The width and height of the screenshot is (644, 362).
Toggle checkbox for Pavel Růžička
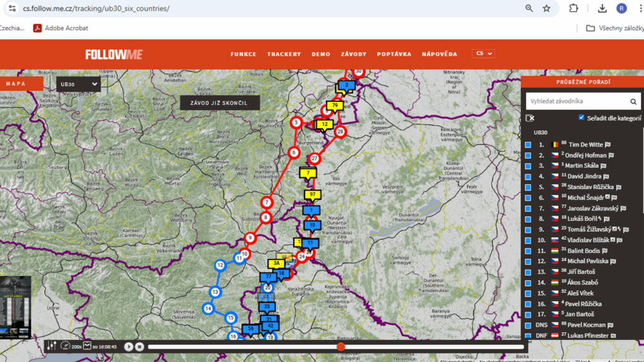click(528, 304)
